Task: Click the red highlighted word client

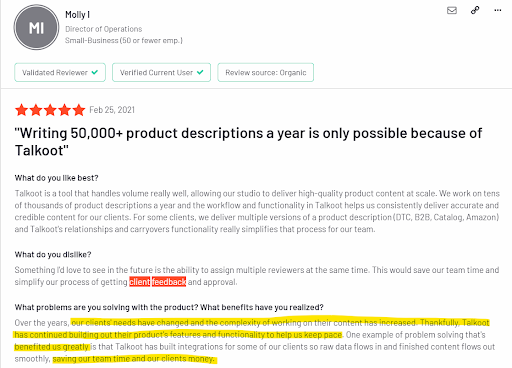Action: (x=140, y=282)
